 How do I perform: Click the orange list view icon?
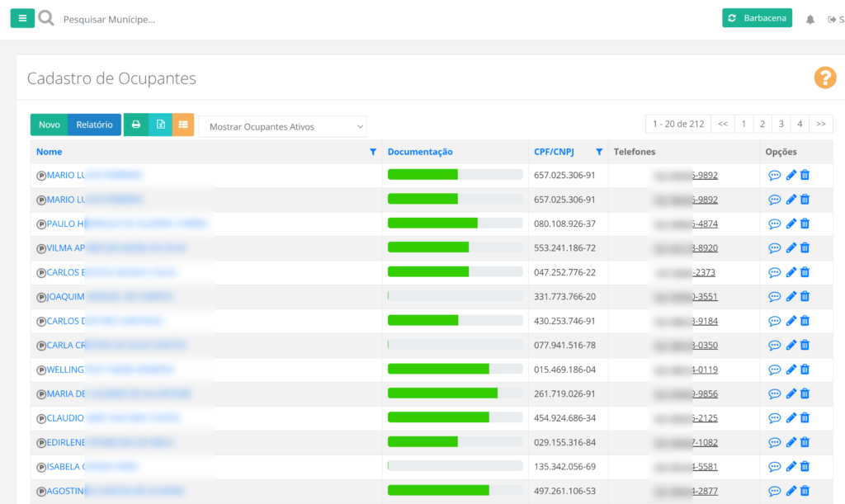coord(183,125)
